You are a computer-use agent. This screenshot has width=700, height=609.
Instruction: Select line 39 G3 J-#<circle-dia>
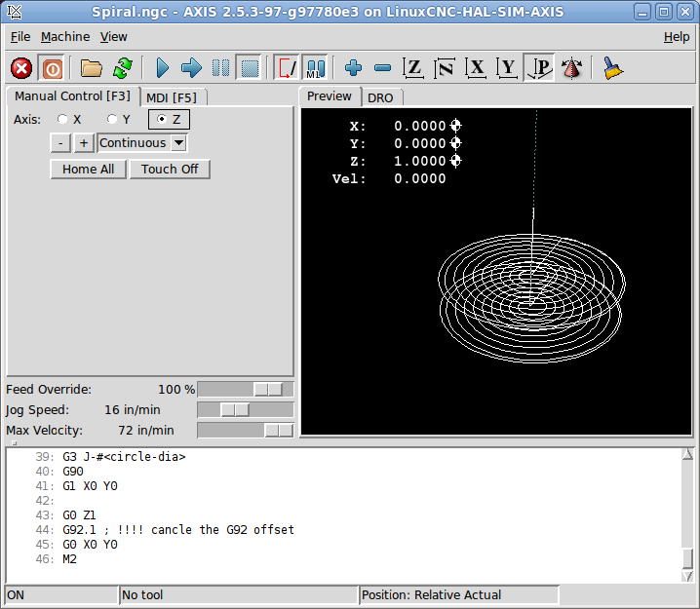124,457
